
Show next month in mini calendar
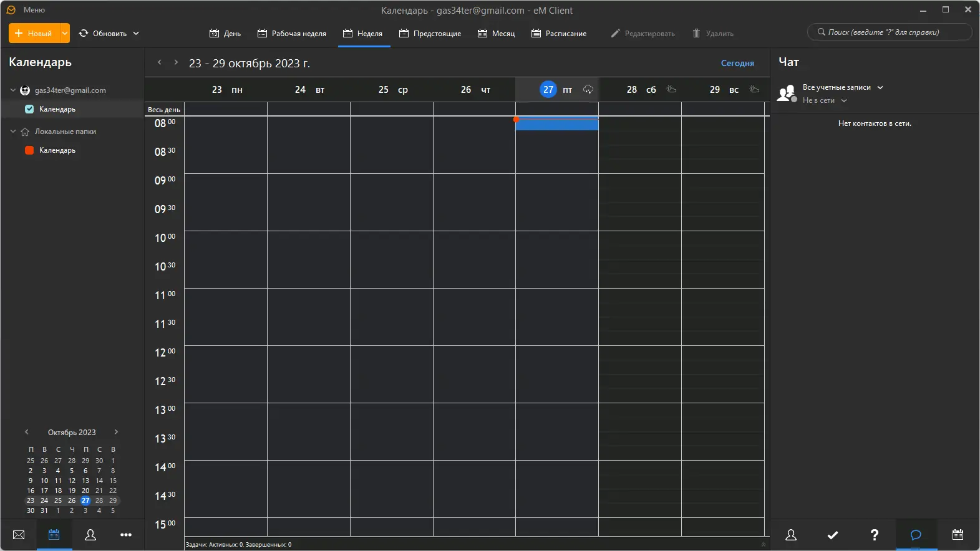coord(116,432)
